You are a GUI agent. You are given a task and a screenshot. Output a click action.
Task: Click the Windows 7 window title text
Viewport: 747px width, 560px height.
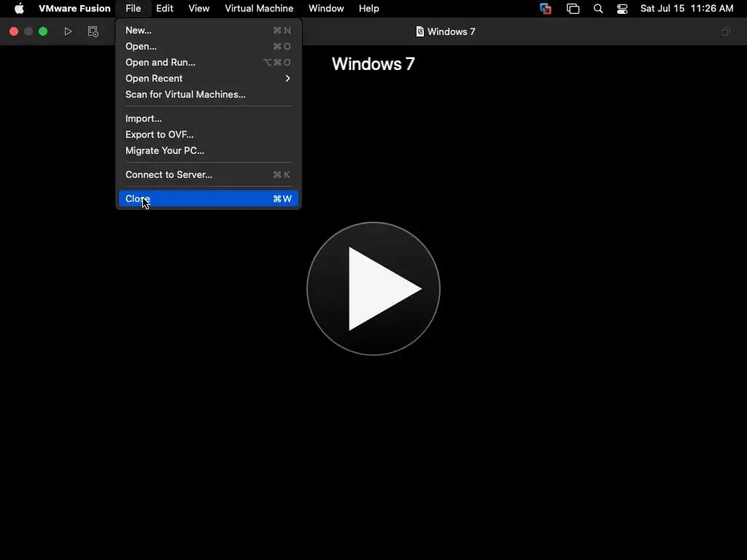(451, 31)
